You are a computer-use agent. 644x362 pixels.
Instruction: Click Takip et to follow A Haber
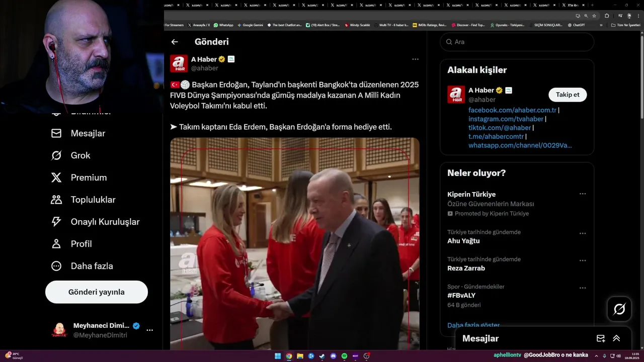pos(568,95)
